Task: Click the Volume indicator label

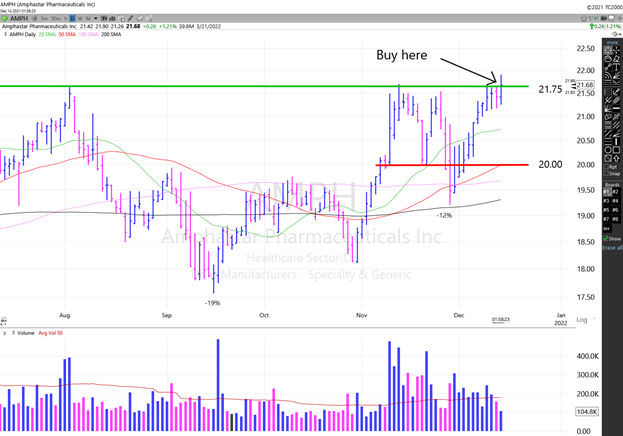Action: [25, 333]
